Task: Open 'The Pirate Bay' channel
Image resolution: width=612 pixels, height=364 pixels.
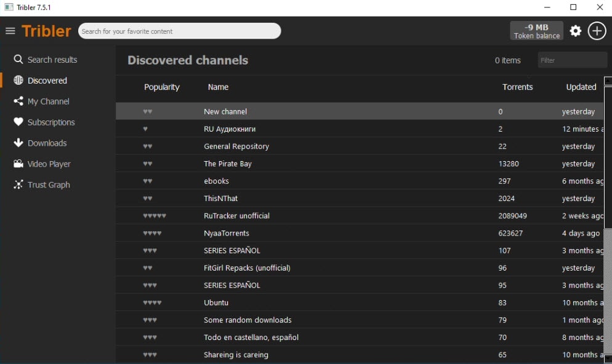Action: (x=360, y=164)
